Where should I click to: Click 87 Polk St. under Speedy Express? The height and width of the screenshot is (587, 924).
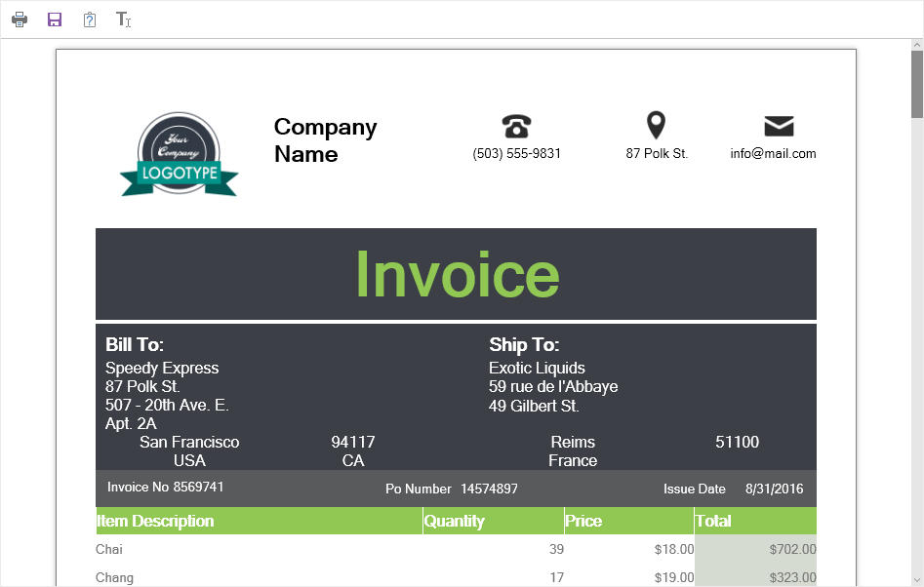[x=142, y=387]
